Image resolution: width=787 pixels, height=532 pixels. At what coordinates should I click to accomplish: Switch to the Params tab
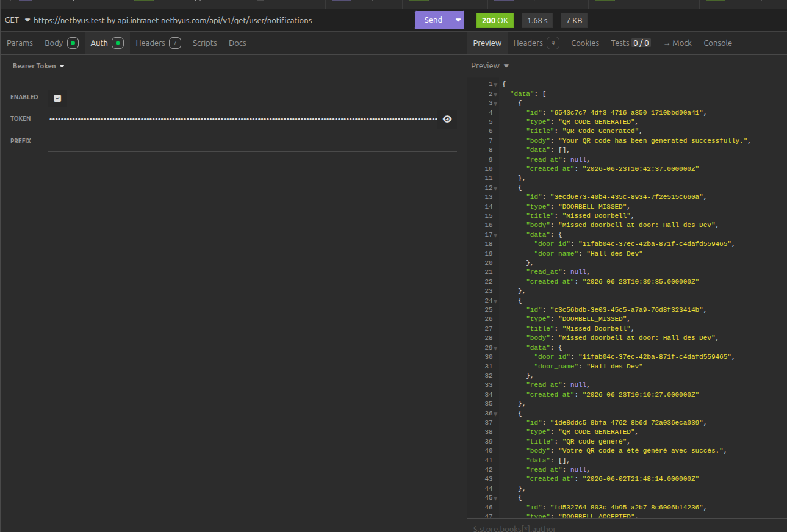click(20, 43)
